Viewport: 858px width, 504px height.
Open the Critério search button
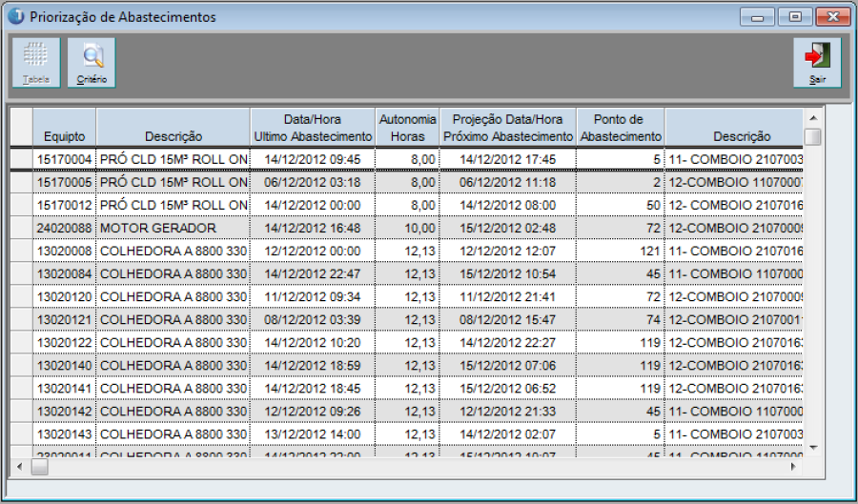point(92,62)
